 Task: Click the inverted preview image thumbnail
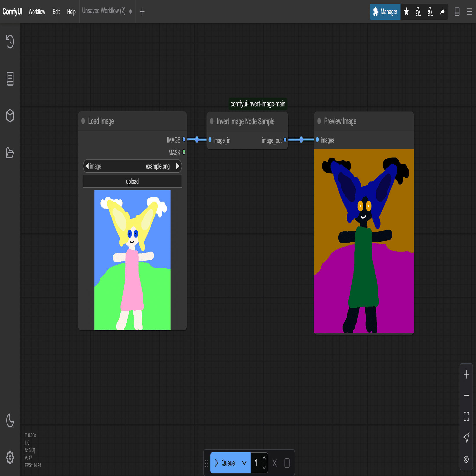pos(364,241)
